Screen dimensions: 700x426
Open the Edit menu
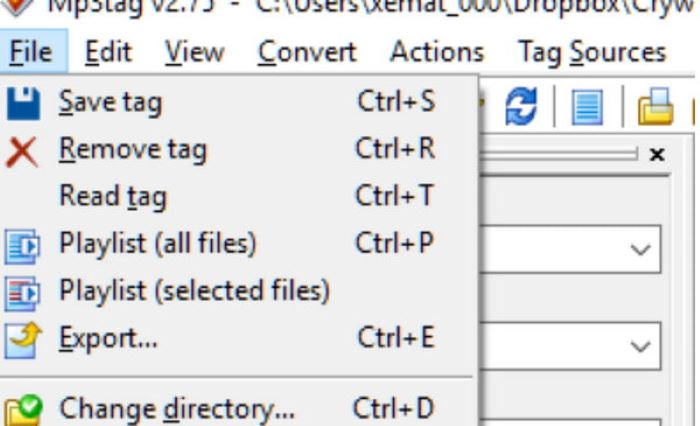click(108, 52)
